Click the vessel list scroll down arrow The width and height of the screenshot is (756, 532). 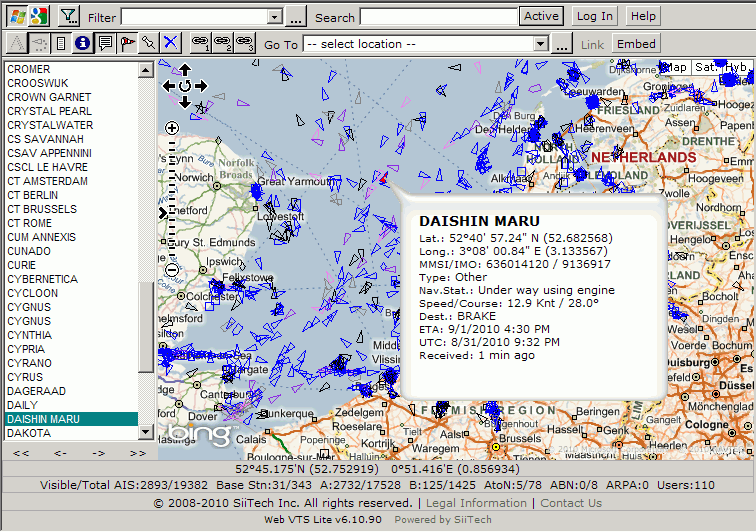(145, 432)
